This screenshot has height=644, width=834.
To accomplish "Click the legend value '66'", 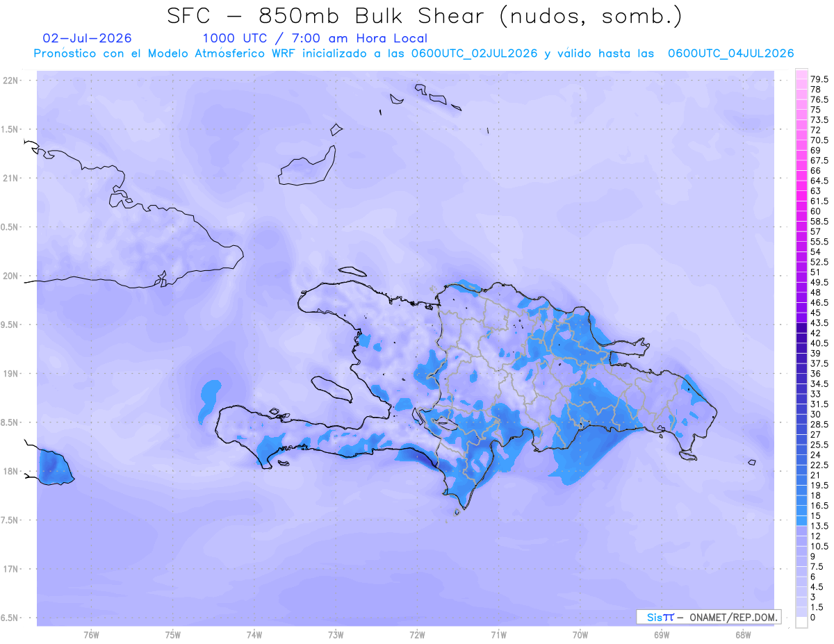I will tap(816, 170).
